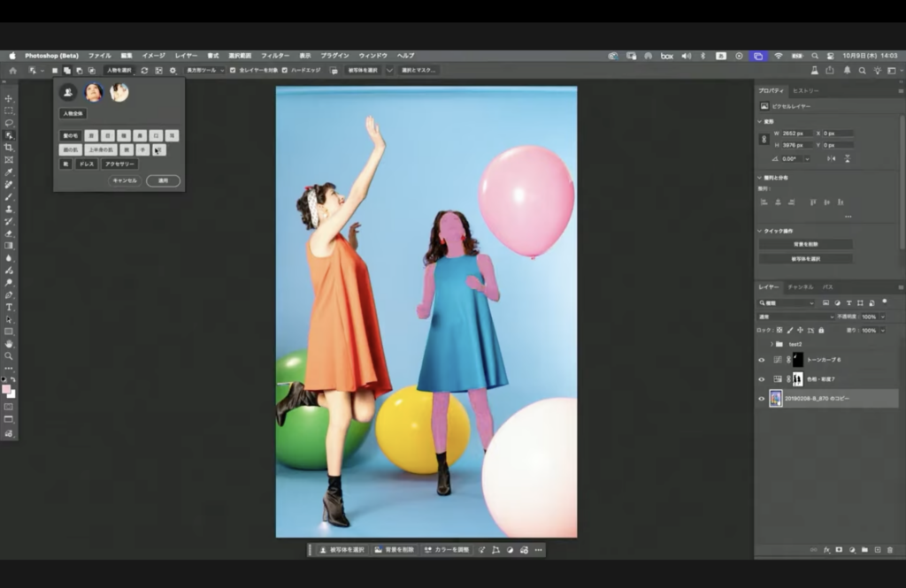Click the キャンセル button
The image size is (906, 588).
(125, 180)
